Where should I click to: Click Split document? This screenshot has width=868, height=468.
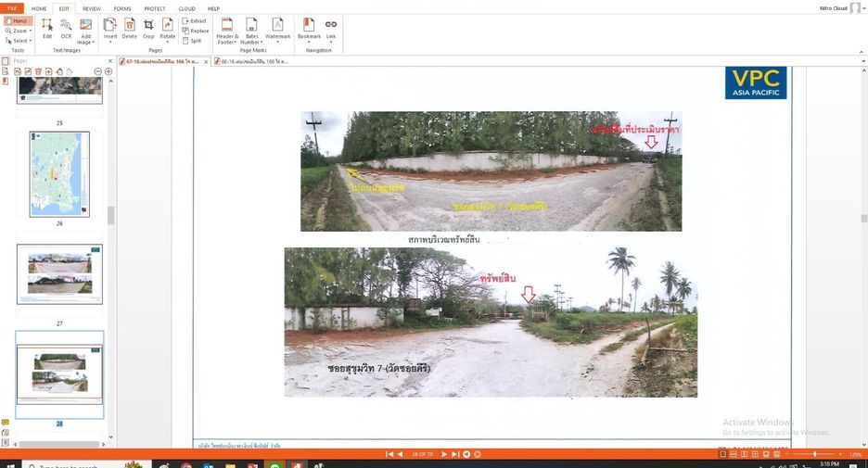click(192, 41)
